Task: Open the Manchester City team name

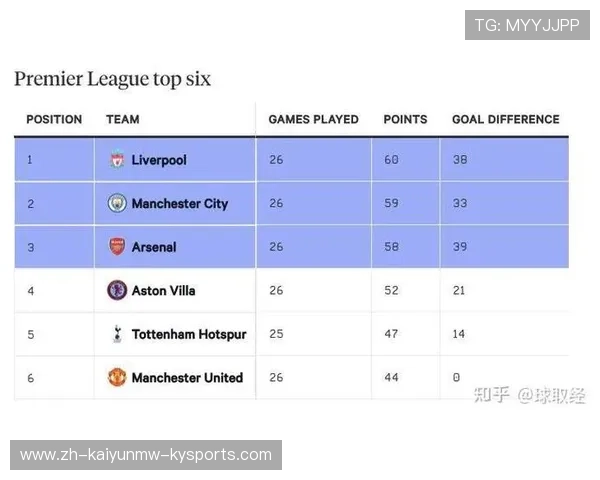Action: [x=180, y=203]
